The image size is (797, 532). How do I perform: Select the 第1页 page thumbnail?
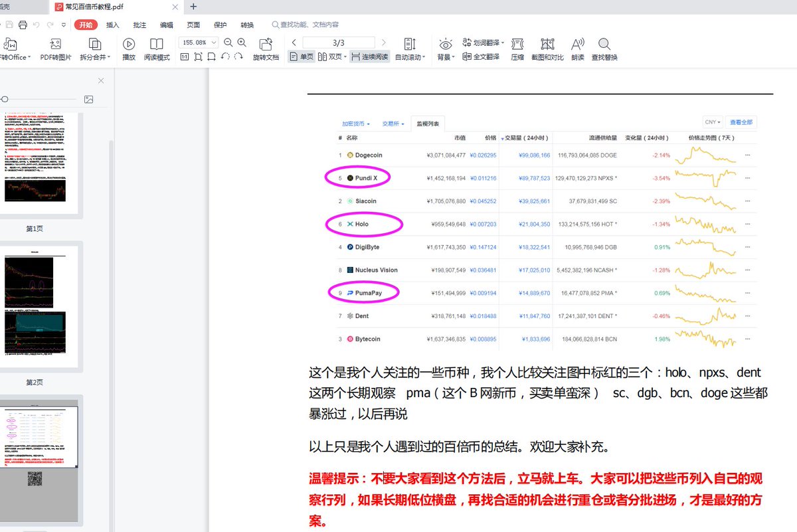click(40, 163)
